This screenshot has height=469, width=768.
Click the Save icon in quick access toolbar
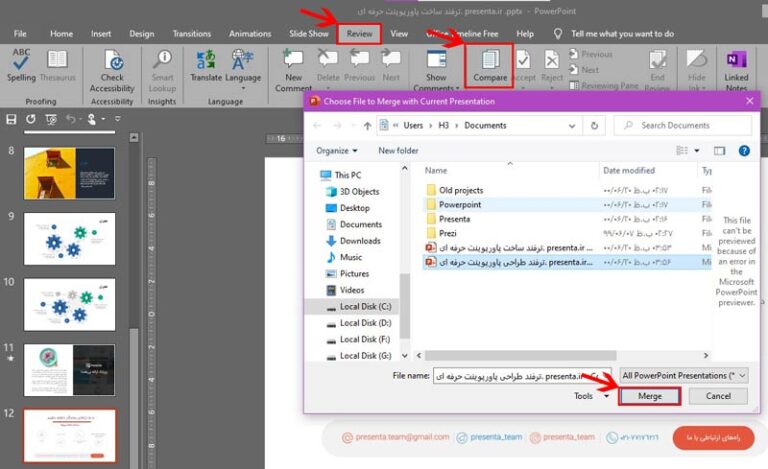[11, 119]
